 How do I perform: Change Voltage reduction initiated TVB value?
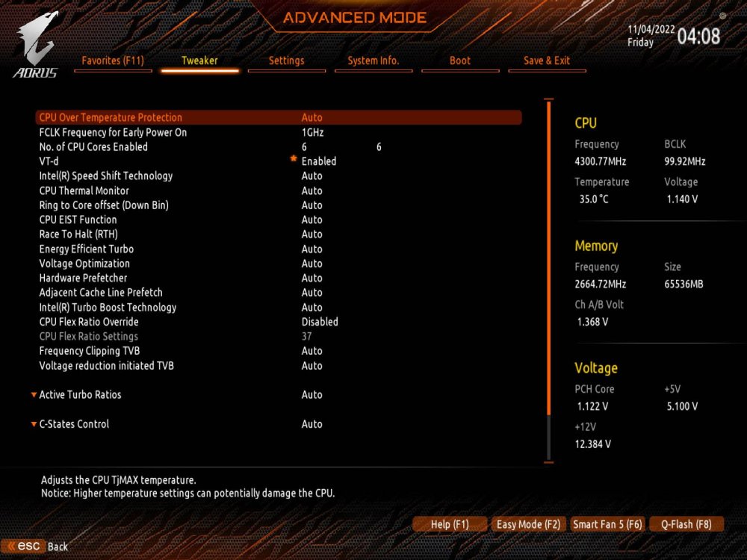click(x=312, y=366)
